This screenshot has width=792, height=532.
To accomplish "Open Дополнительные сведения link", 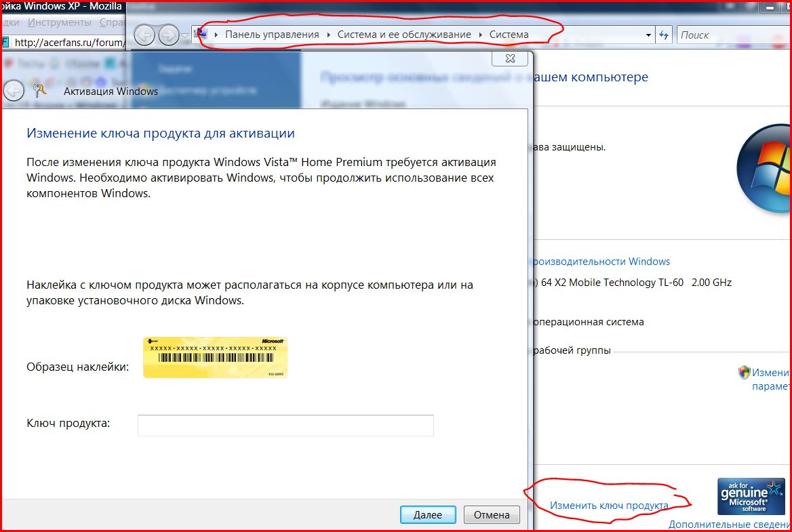I will 730,525.
